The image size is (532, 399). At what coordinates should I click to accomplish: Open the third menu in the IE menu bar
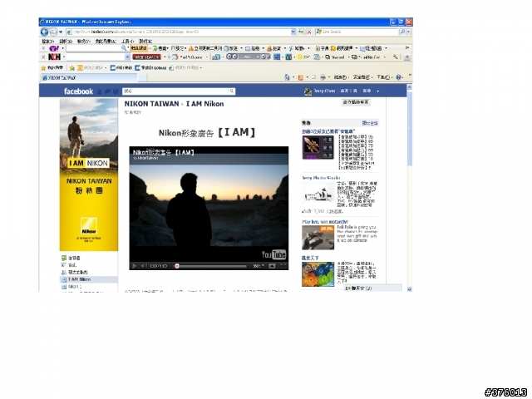point(83,41)
